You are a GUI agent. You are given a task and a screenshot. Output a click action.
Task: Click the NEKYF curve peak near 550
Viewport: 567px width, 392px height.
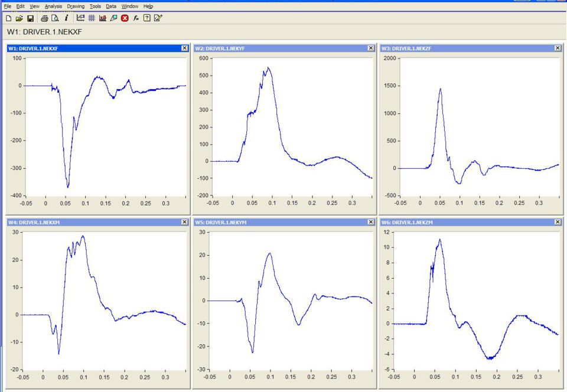tap(268, 67)
